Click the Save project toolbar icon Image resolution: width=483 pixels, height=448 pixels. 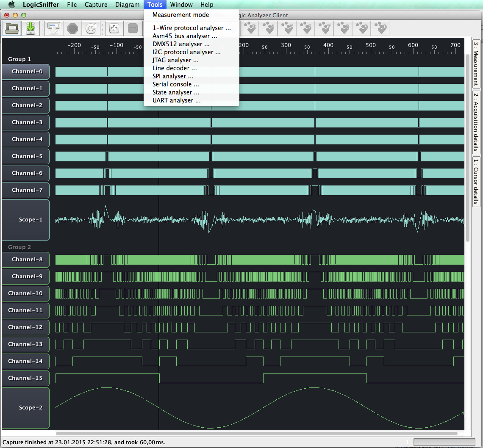(x=30, y=28)
